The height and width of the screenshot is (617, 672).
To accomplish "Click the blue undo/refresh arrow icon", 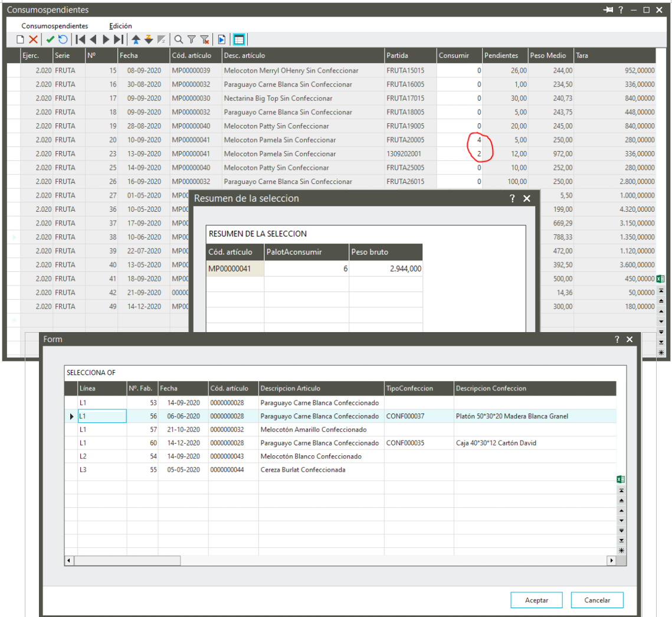I will coord(63,40).
